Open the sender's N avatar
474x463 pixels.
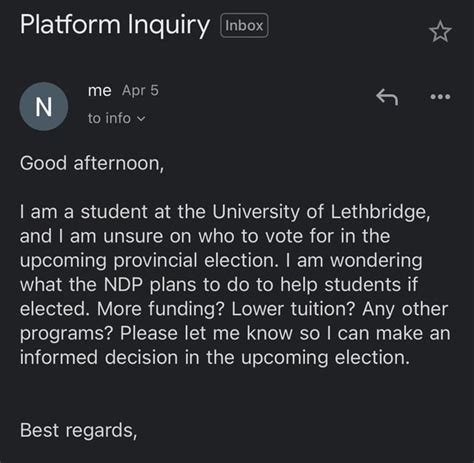tap(44, 107)
